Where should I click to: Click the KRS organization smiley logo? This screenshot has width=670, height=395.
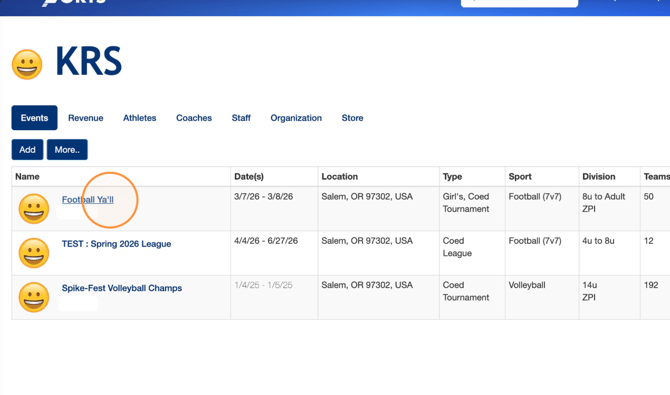[x=27, y=65]
